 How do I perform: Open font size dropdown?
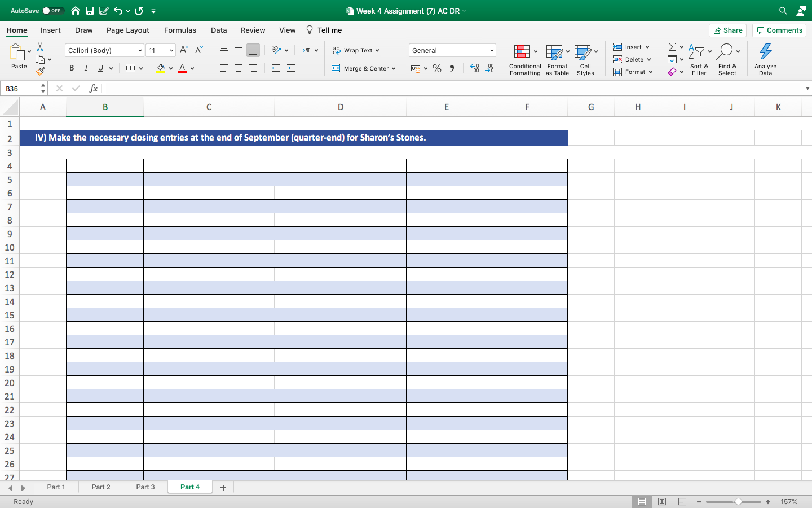pos(172,50)
